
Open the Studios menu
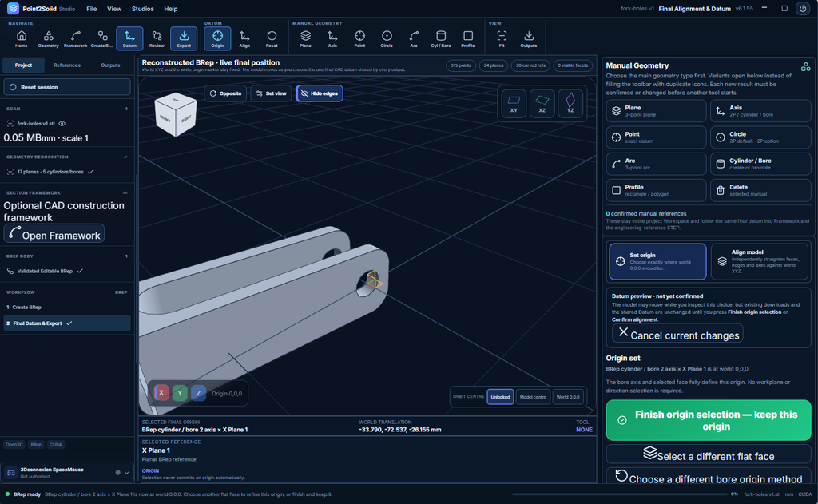click(x=142, y=9)
